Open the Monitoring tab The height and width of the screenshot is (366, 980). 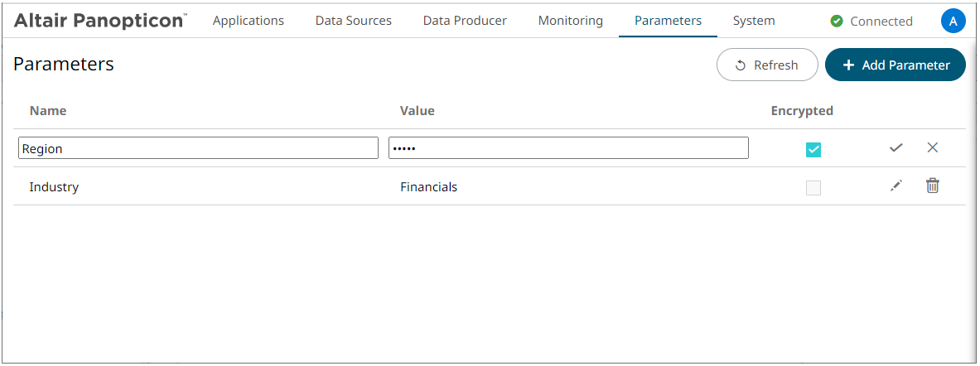point(570,21)
